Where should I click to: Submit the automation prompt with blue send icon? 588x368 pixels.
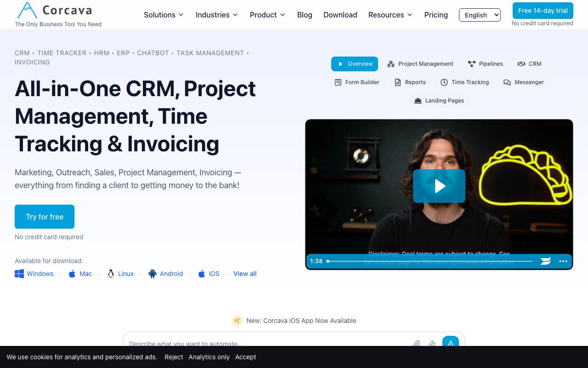point(451,343)
